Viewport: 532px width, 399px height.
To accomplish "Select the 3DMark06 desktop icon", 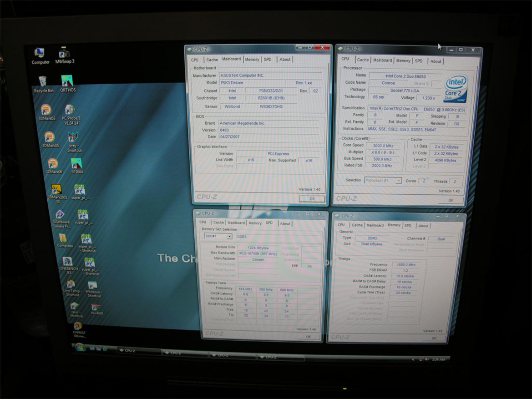I will coord(54,166).
